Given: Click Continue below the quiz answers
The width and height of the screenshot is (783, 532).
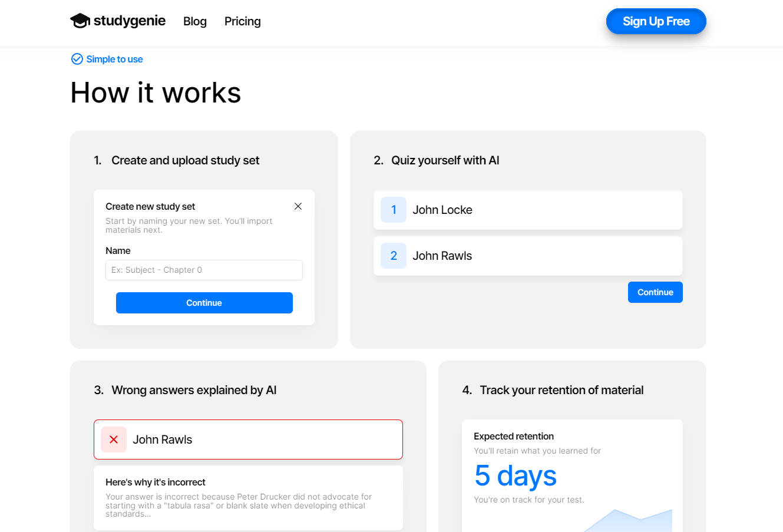Looking at the screenshot, I should point(655,292).
